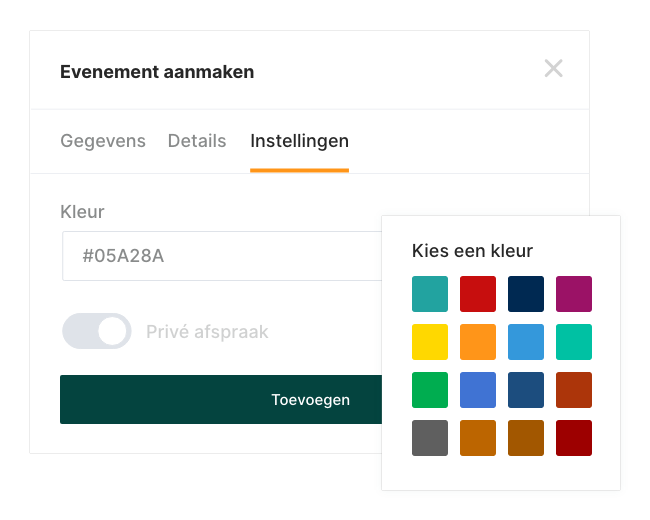
Task: Select the green color swatch
Action: pyautogui.click(x=430, y=390)
